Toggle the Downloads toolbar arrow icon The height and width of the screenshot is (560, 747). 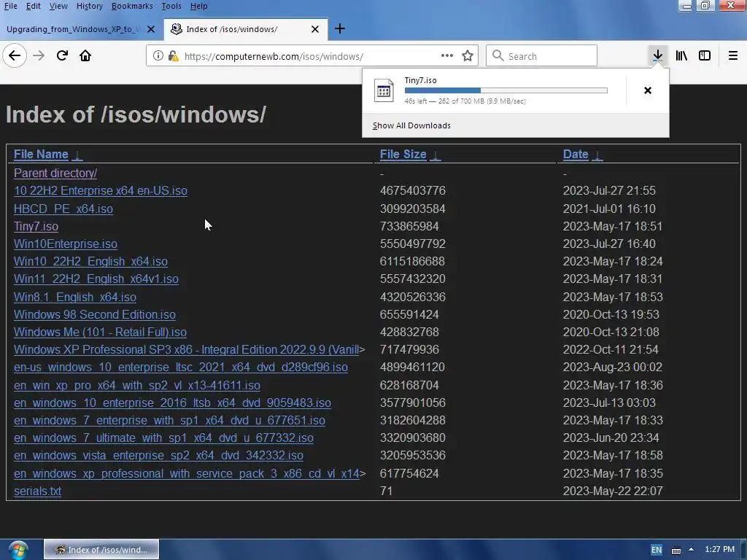coord(657,55)
